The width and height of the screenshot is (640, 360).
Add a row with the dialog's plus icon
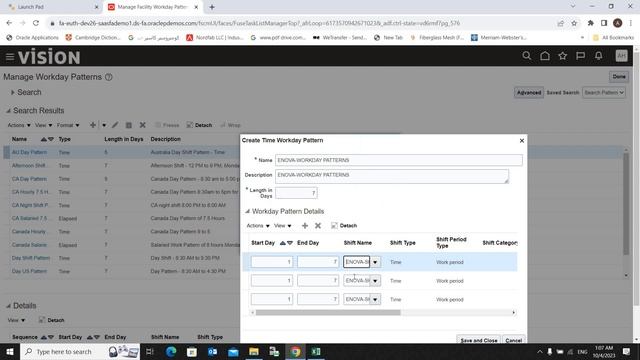click(x=304, y=225)
